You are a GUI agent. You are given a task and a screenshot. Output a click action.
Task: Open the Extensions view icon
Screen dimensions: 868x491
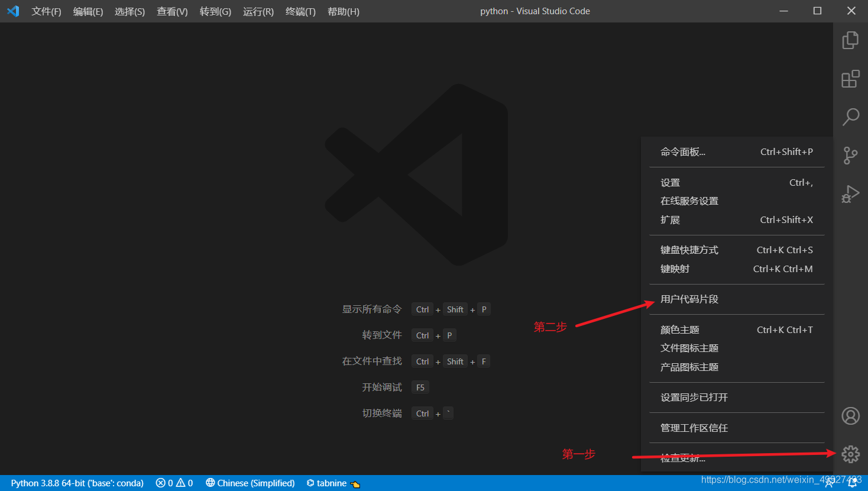point(850,79)
